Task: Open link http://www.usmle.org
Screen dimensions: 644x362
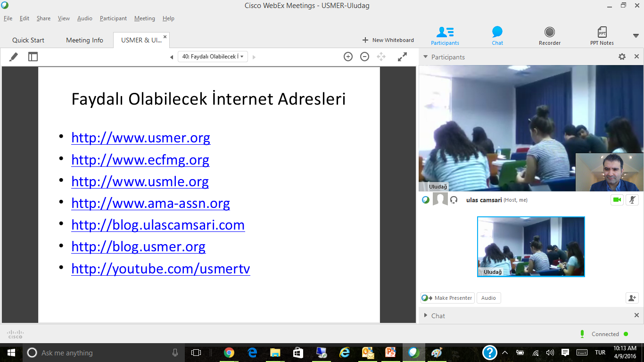Action: pos(140,181)
